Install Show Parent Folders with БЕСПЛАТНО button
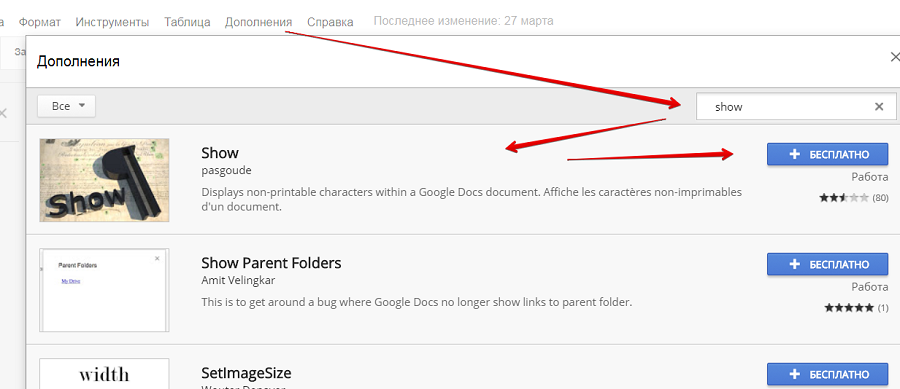 coord(827,264)
